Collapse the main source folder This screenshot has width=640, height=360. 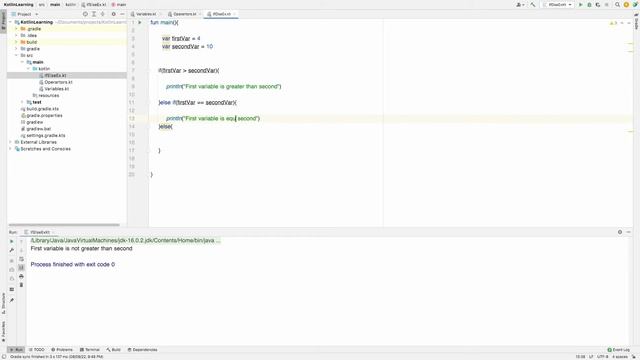coord(22,62)
